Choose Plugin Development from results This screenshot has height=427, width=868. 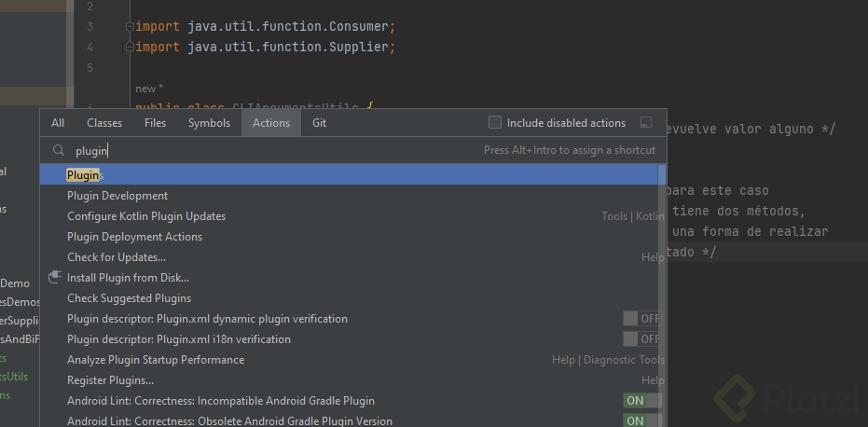click(x=117, y=196)
